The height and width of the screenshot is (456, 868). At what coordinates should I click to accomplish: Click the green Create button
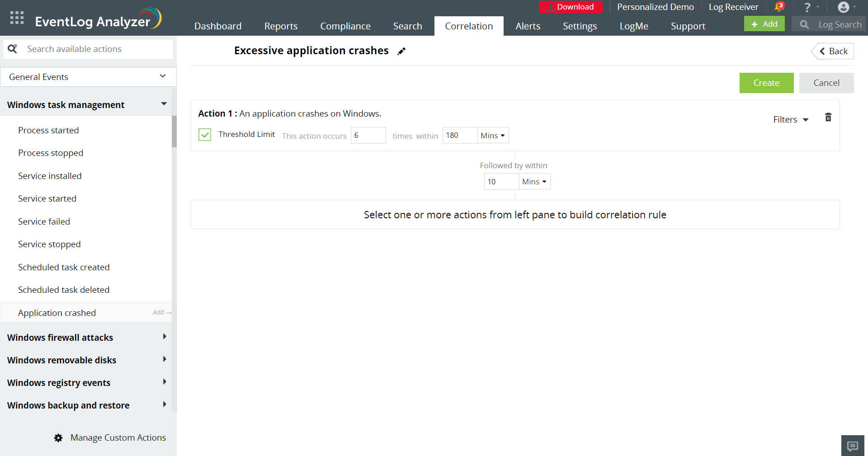(x=766, y=83)
